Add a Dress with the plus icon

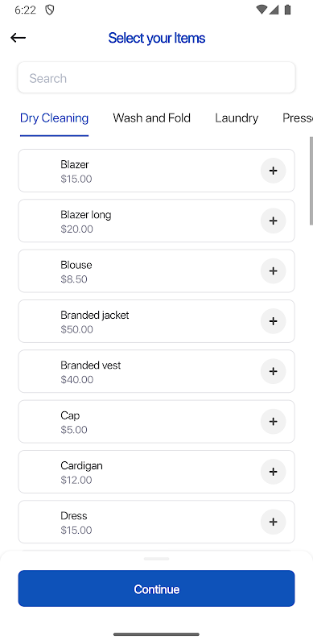tap(273, 522)
